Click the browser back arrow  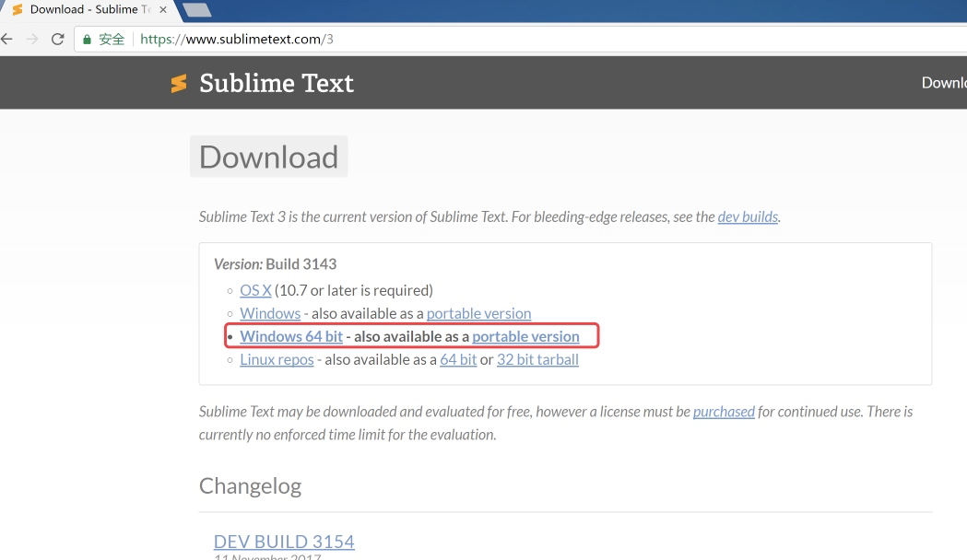point(6,40)
